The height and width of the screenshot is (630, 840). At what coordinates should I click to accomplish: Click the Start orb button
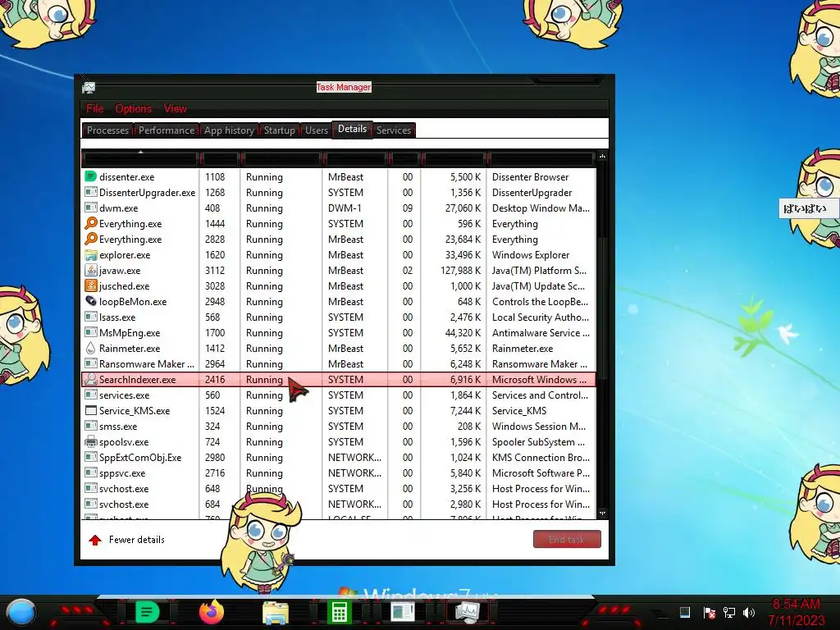tap(21, 613)
